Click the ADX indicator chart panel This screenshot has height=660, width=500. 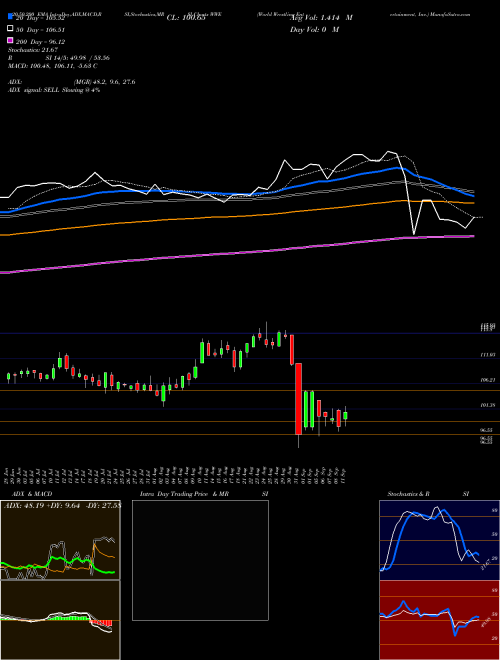pyautogui.click(x=60, y=540)
